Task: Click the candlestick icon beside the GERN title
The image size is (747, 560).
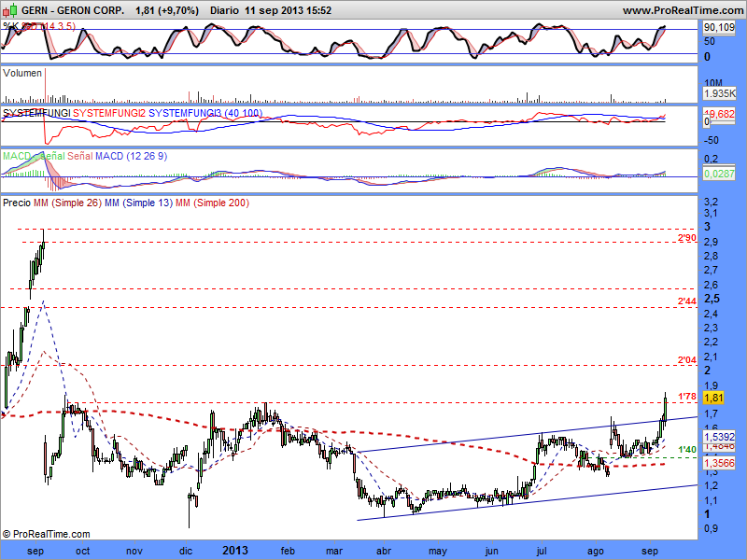Action: pyautogui.click(x=10, y=9)
